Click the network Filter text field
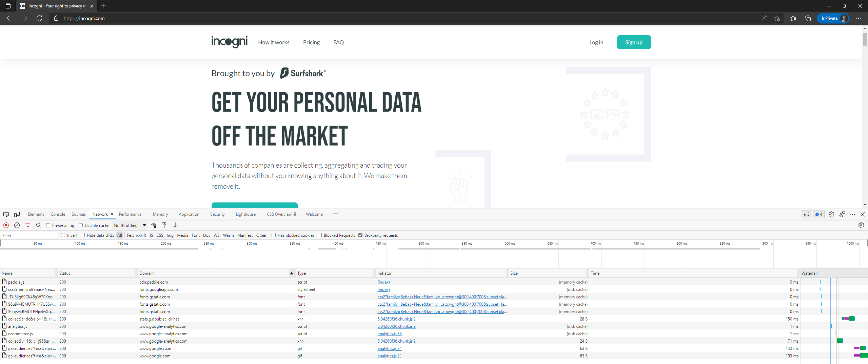 [x=29, y=235]
